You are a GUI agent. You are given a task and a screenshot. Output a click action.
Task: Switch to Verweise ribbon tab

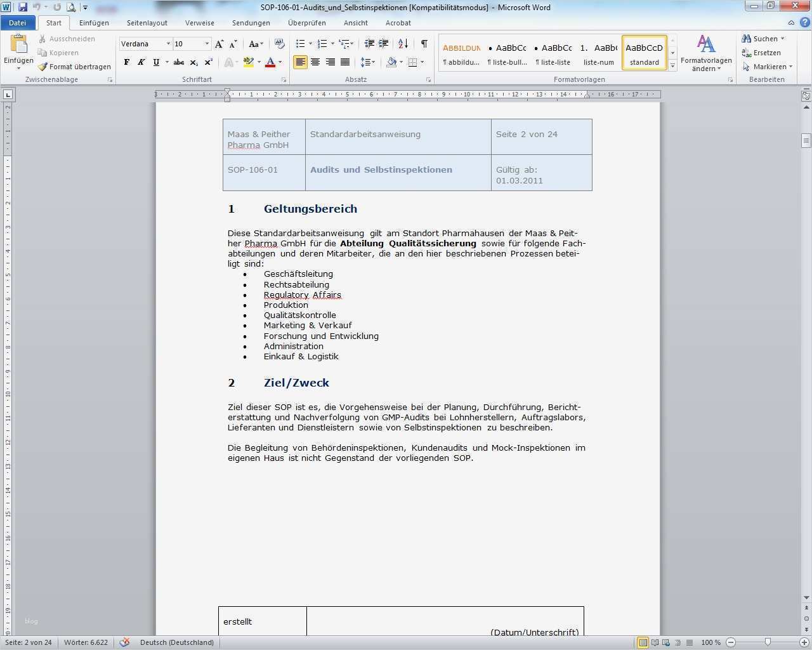tap(200, 23)
